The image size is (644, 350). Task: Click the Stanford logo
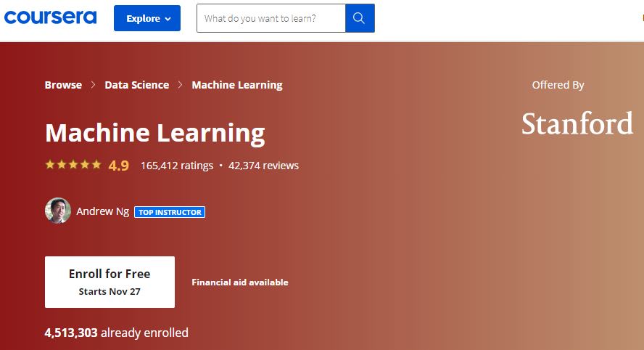point(577,123)
